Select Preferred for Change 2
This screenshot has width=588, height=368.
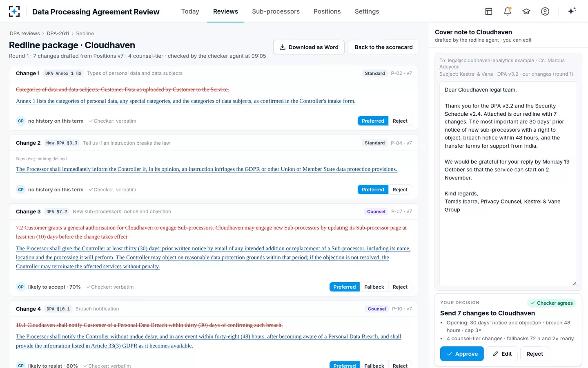pos(373,190)
